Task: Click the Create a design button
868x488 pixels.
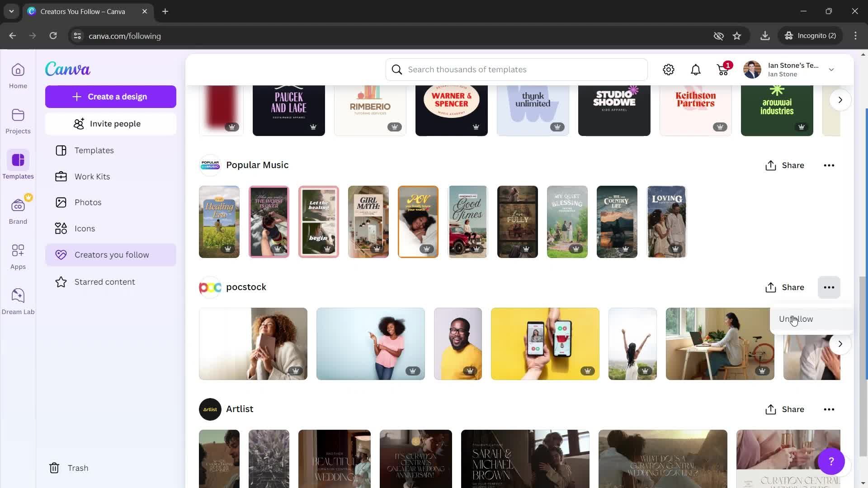Action: [111, 96]
